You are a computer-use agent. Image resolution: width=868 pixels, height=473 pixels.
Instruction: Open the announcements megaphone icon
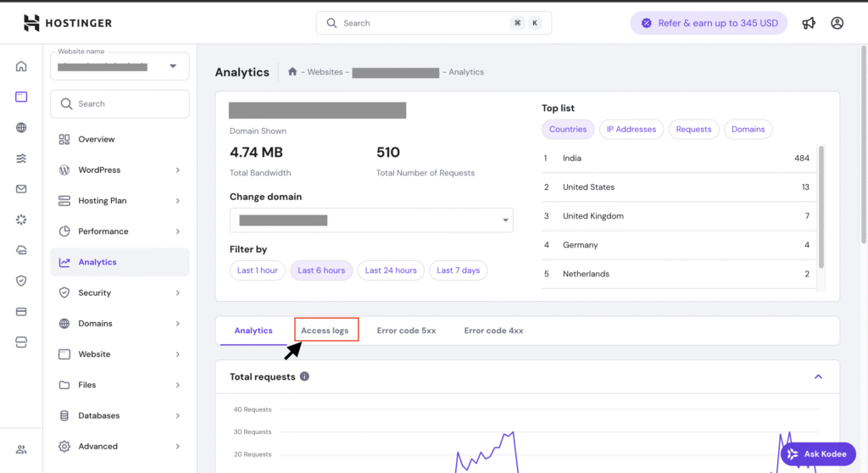click(x=809, y=23)
